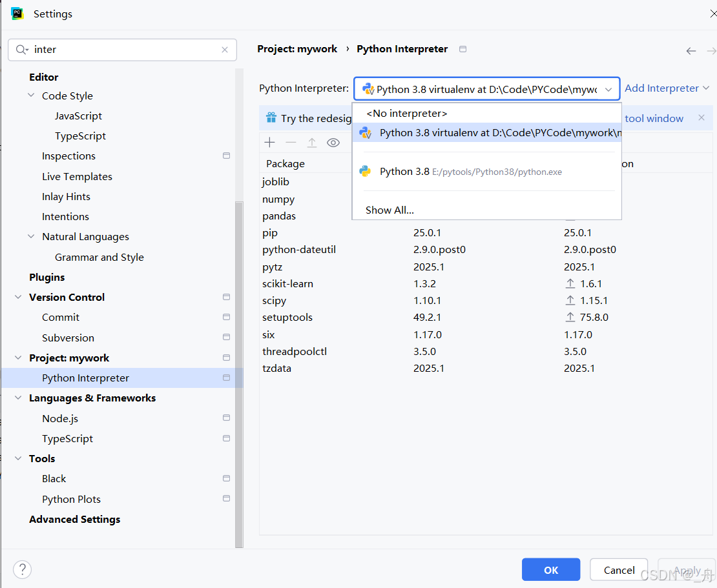Select Python 3.8 virtualenv interpreter option
Image resolution: width=717 pixels, height=588 pixels.
486,132
